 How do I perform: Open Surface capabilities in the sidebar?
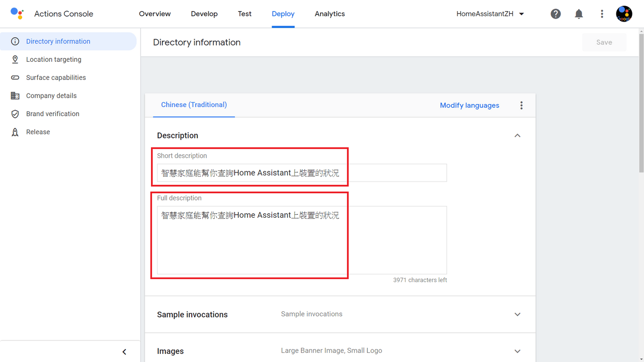(x=68, y=77)
